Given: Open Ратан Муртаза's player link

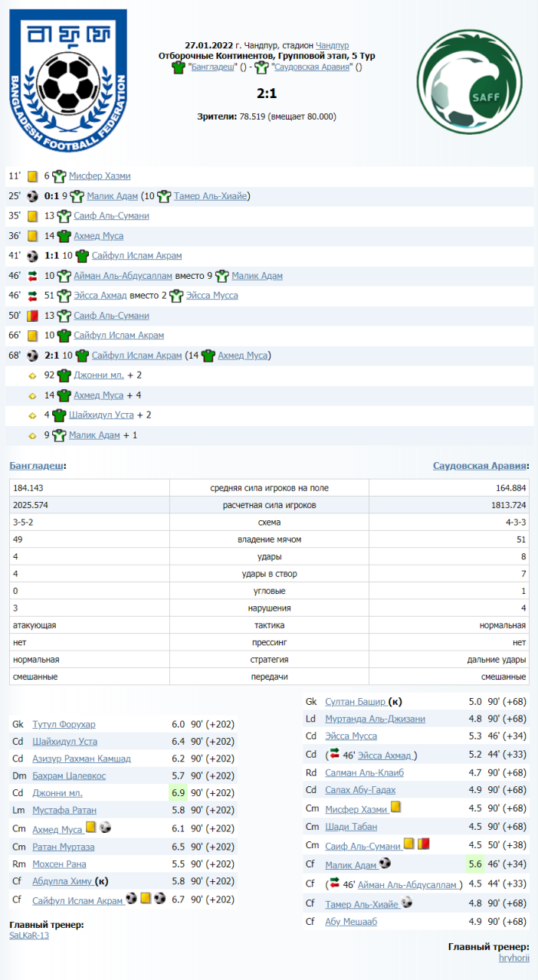Looking at the screenshot, I should [64, 847].
